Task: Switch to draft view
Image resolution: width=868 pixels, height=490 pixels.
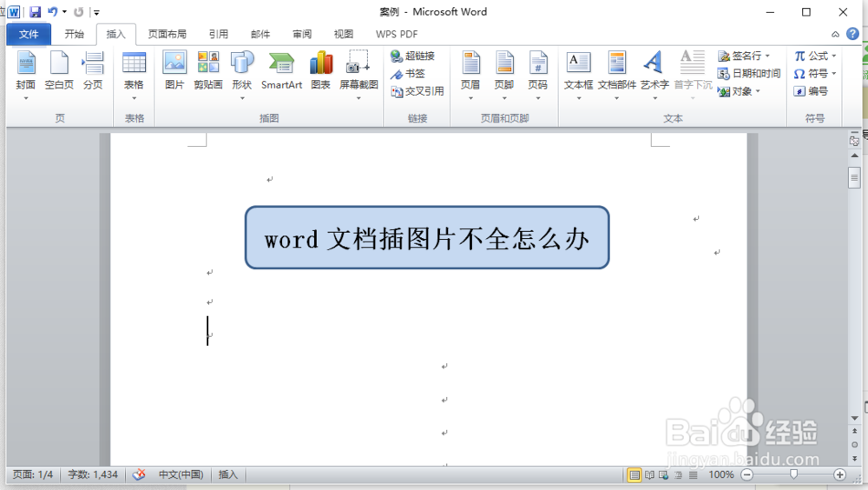Action: click(693, 475)
